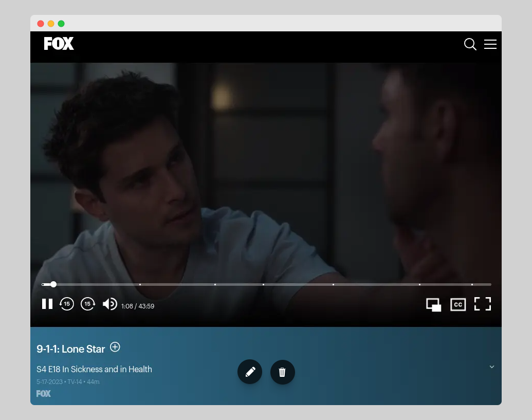
Task: Open the hamburger navigation menu
Action: [490, 44]
